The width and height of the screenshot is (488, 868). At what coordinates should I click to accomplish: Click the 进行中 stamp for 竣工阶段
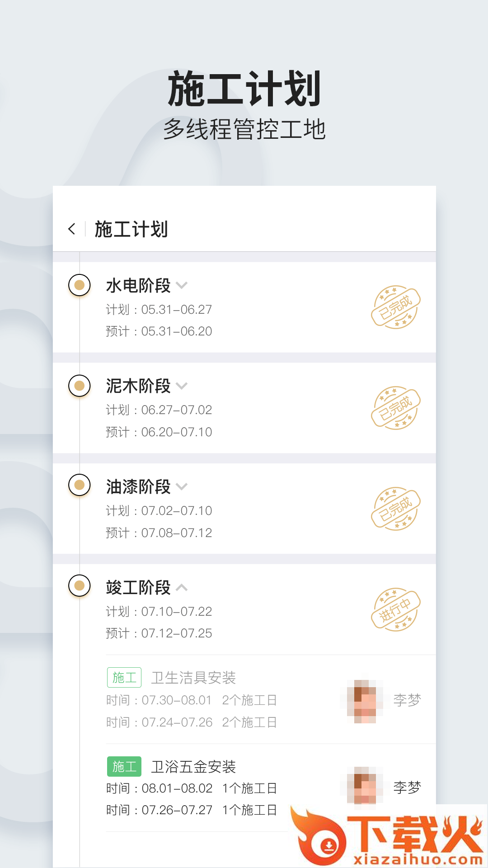click(x=395, y=610)
